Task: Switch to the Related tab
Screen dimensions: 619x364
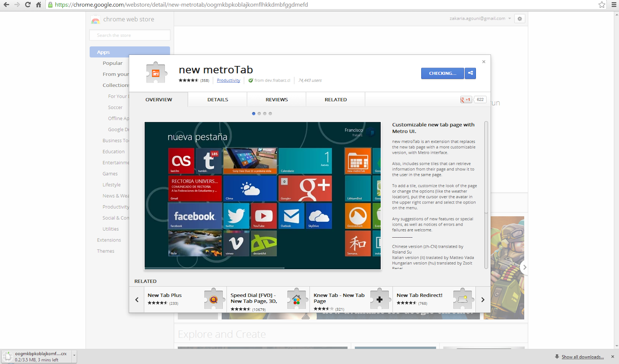Action: [x=335, y=100]
